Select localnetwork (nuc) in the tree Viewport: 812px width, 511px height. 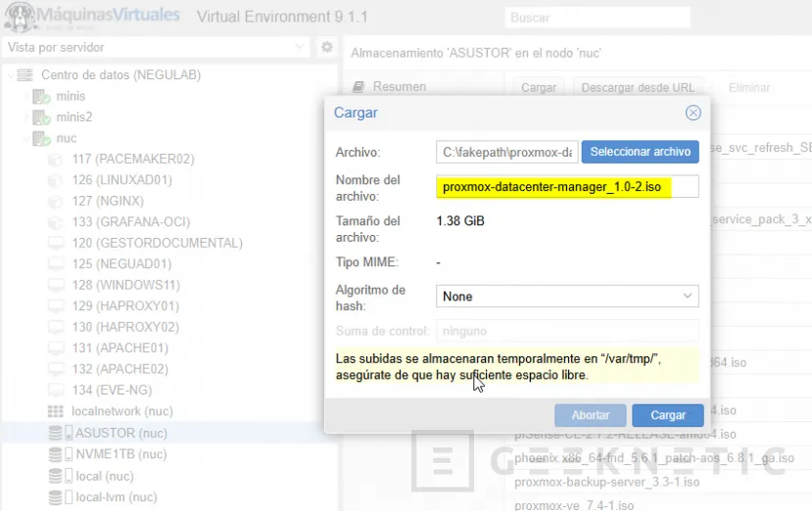(x=122, y=411)
